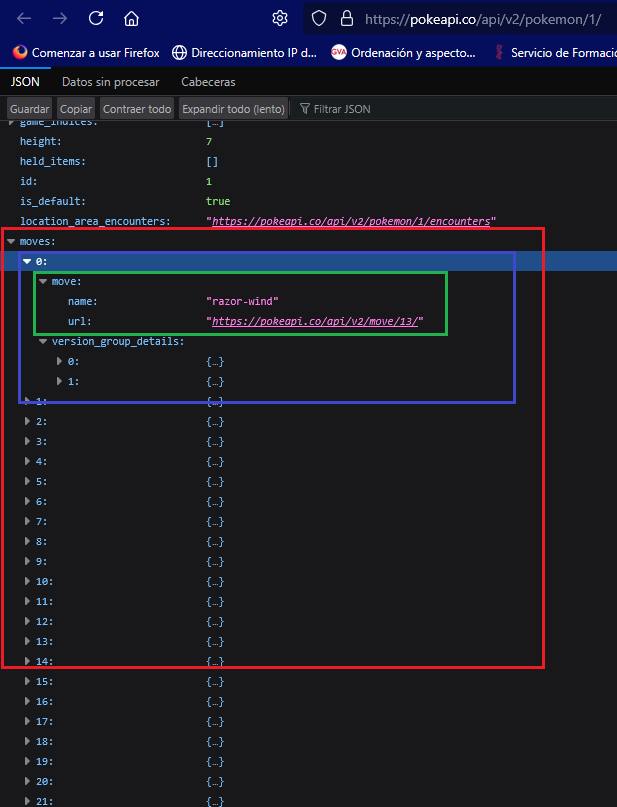The height and width of the screenshot is (807, 617).
Task: Select the "razor-wind" name value
Action: click(242, 302)
